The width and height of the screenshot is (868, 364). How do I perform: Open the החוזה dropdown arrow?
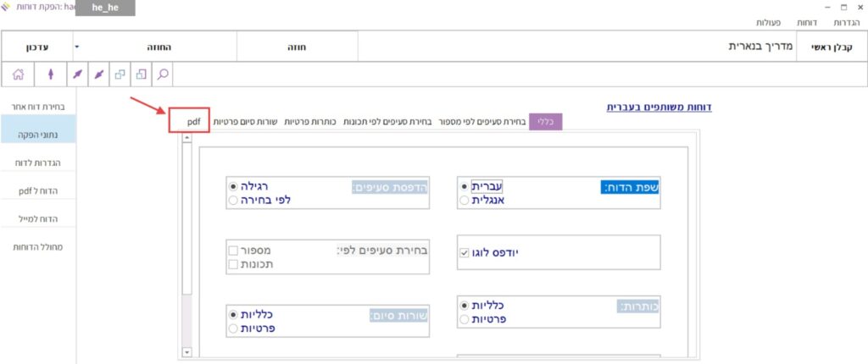coord(76,47)
